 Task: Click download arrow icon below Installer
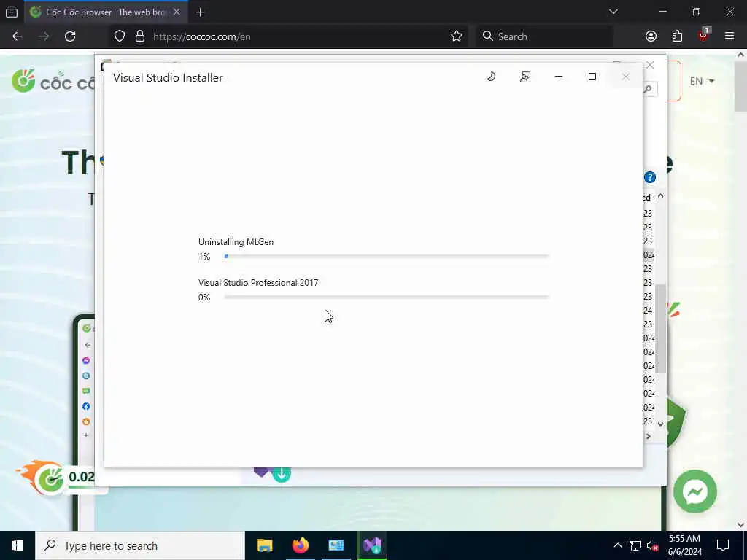(282, 474)
